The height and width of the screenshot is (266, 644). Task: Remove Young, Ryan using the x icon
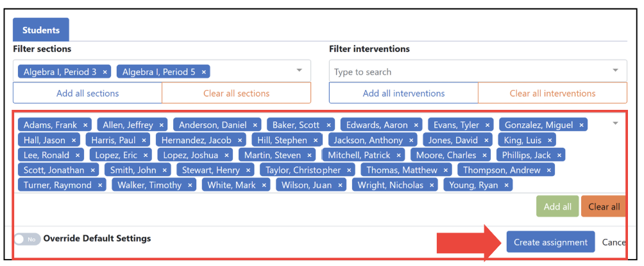tap(506, 185)
